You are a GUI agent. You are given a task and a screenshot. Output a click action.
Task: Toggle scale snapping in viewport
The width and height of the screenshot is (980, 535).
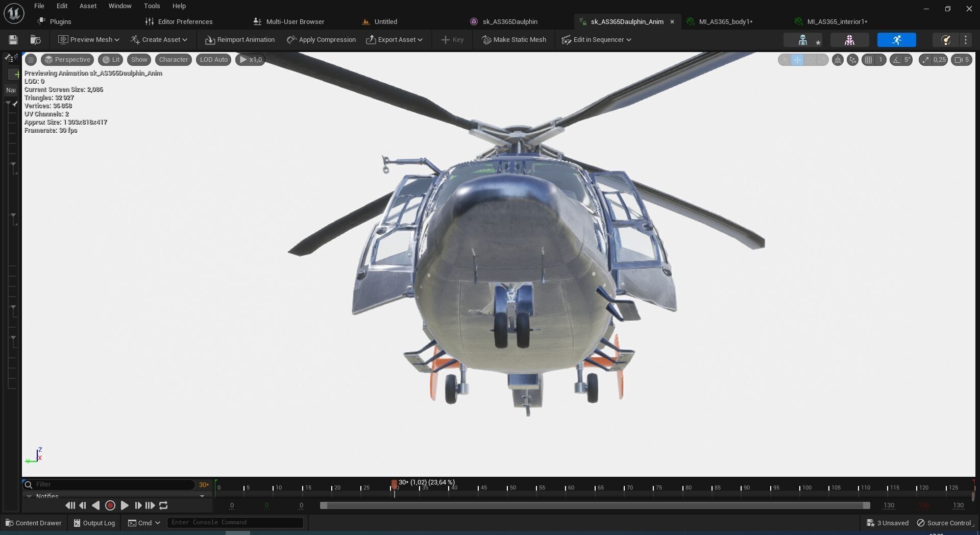[x=925, y=60]
